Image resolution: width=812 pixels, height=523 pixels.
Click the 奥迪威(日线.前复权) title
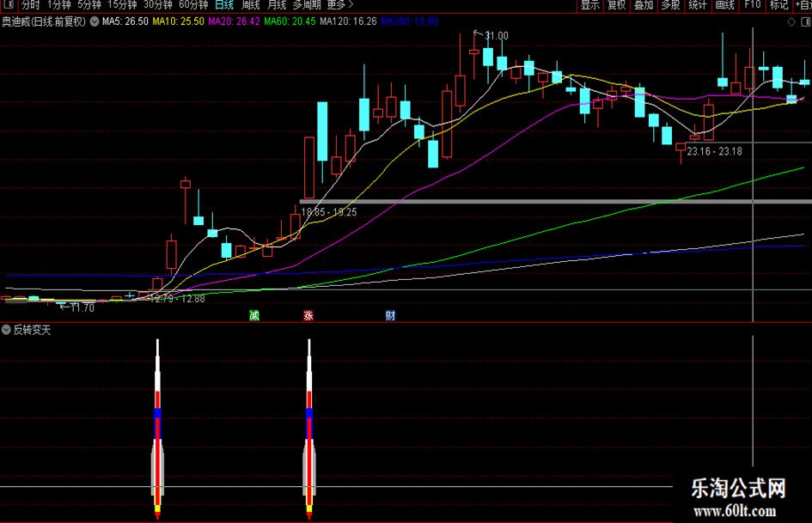point(44,21)
